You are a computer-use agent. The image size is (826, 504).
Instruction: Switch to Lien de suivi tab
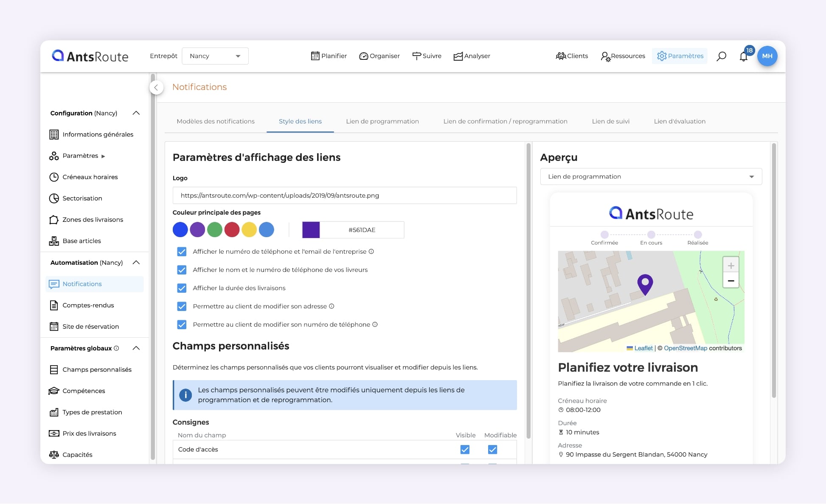click(610, 121)
